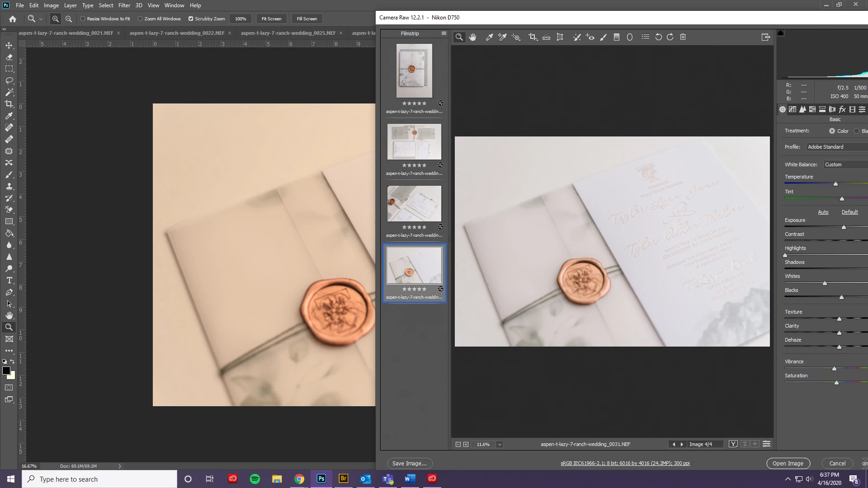Open the Filmstrip panel menu
Image resolution: width=868 pixels, height=488 pixels.
pos(443,33)
